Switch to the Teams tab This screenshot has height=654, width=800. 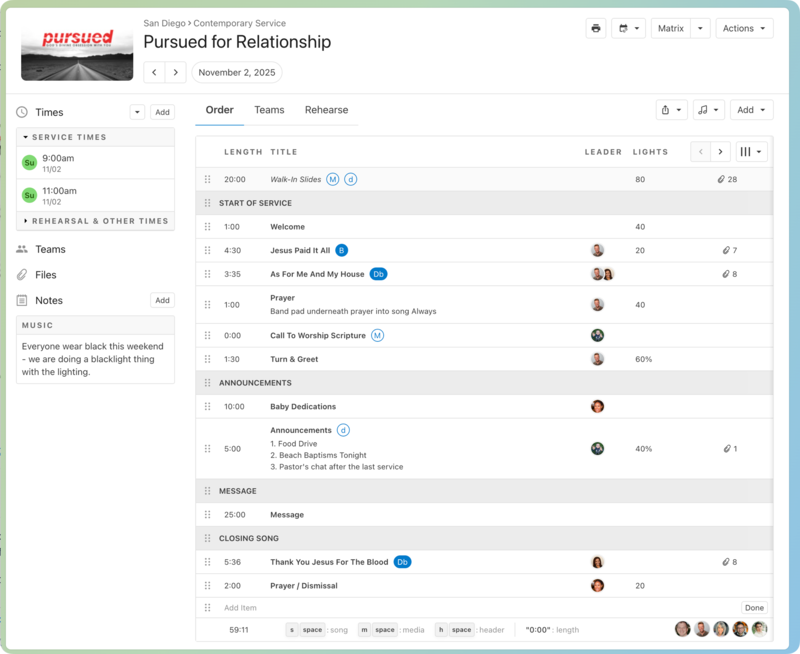point(269,110)
